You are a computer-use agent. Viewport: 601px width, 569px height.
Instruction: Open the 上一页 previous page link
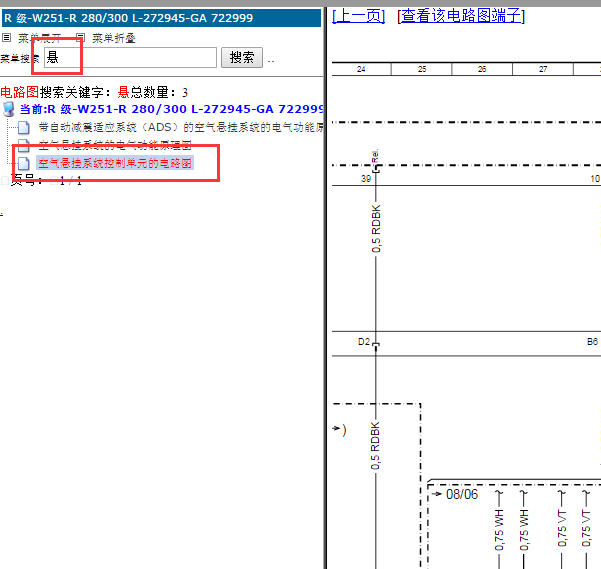pos(358,15)
